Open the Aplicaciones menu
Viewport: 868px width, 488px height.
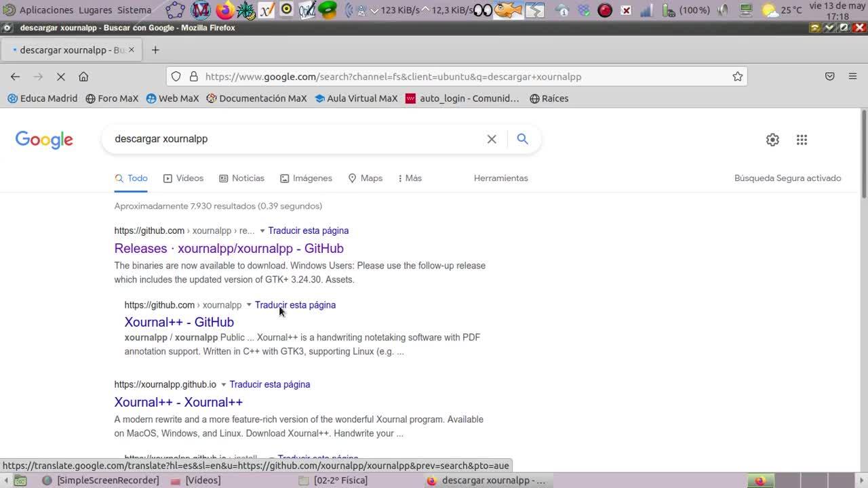pos(39,10)
